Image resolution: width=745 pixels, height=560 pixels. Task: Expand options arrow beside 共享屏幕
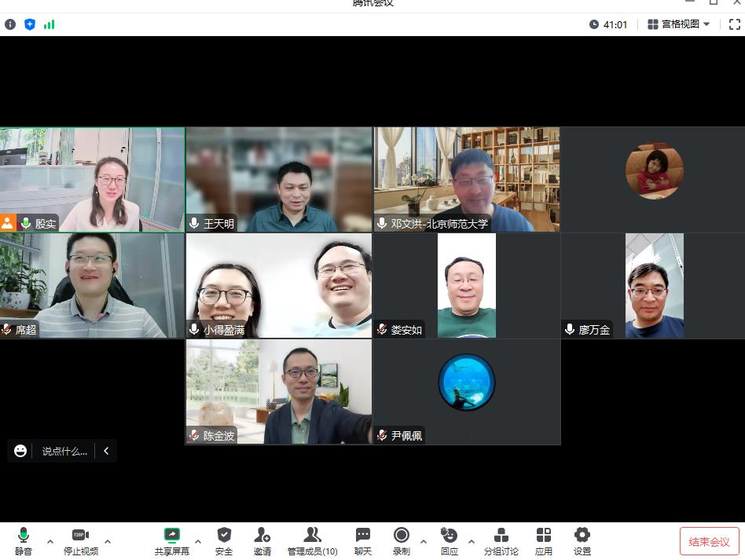[198, 541]
